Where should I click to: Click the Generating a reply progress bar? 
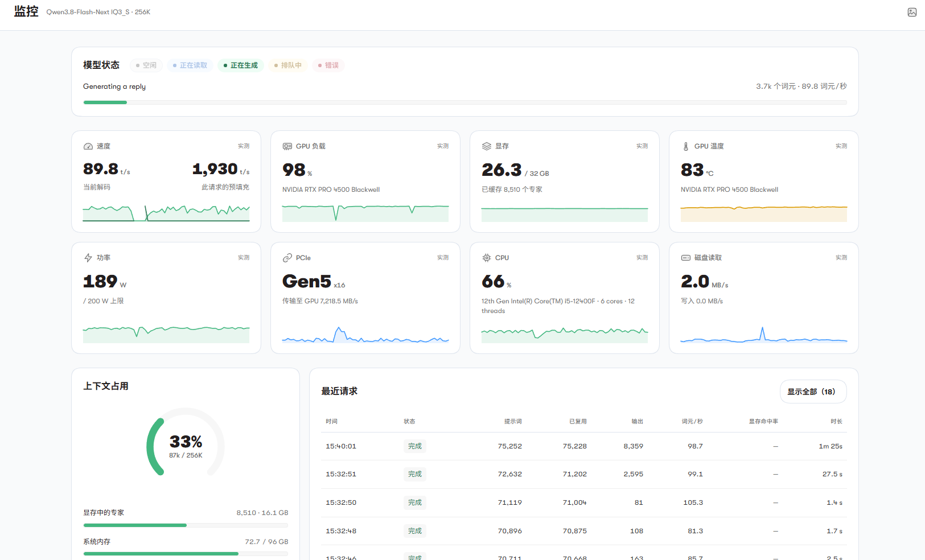click(x=465, y=102)
